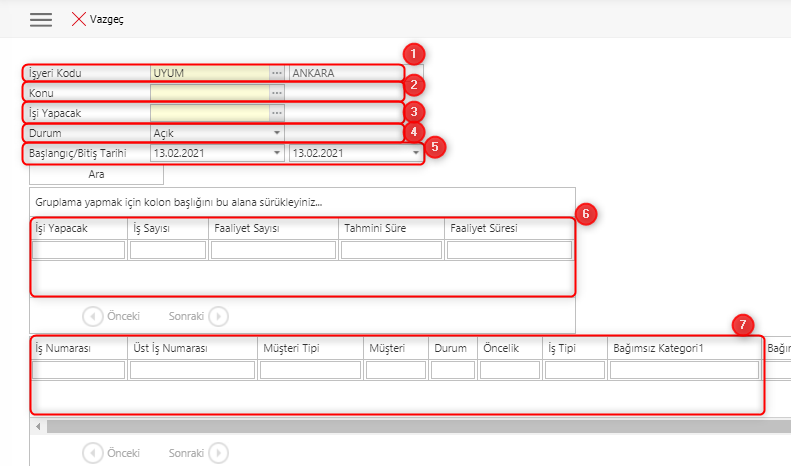Go to previous page in lower grid
The width and height of the screenshot is (791, 466).
(x=92, y=452)
